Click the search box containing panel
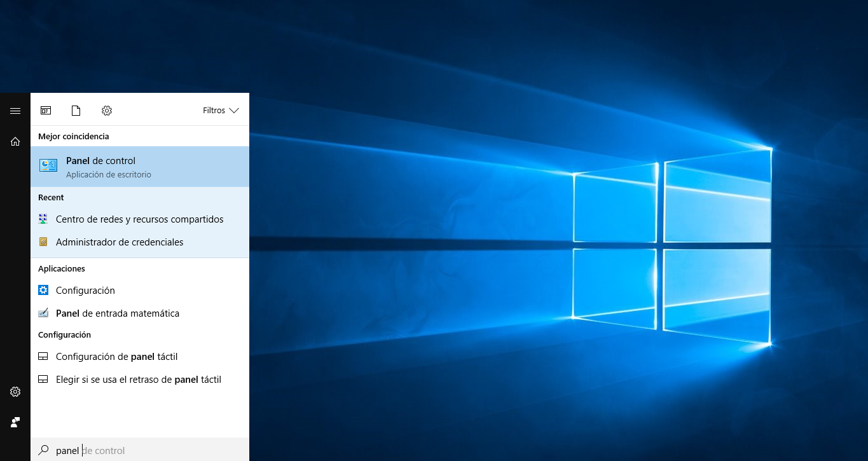This screenshot has height=461, width=868. point(140,450)
